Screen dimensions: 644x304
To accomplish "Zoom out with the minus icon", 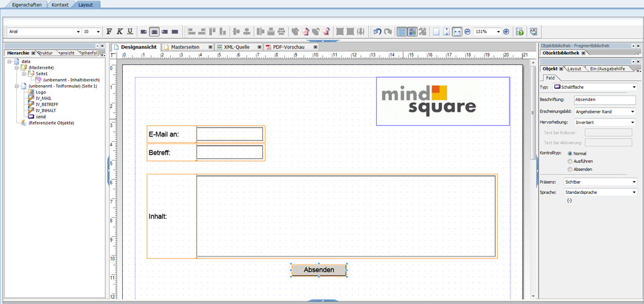I will 467,31.
